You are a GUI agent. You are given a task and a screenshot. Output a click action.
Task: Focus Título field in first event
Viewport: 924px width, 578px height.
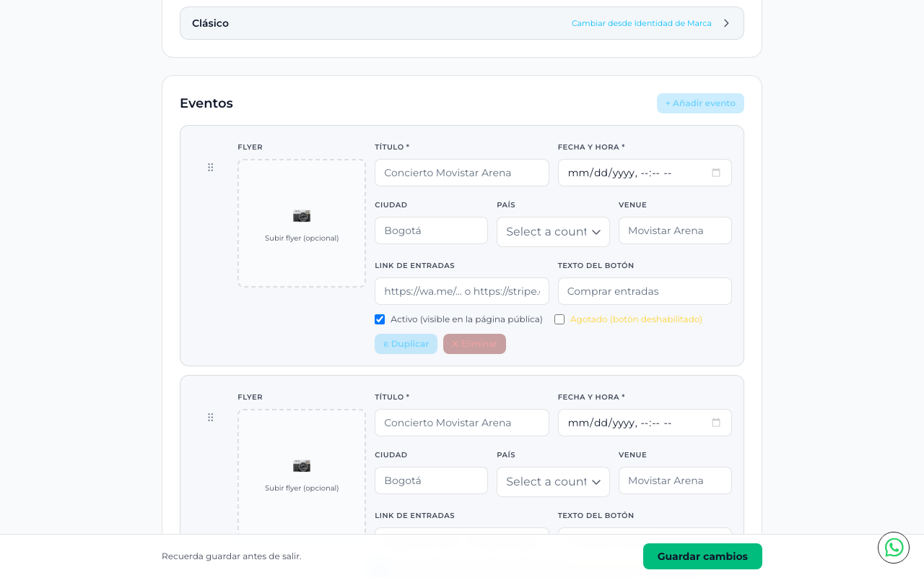(462, 173)
